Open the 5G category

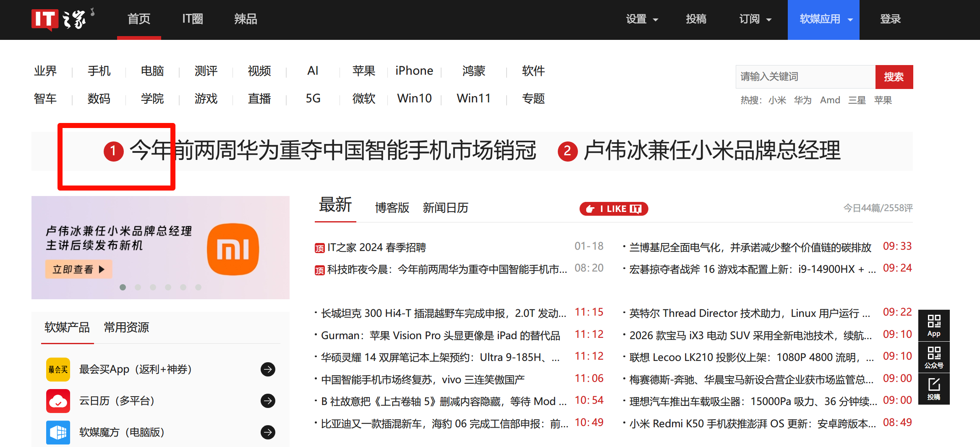point(313,99)
